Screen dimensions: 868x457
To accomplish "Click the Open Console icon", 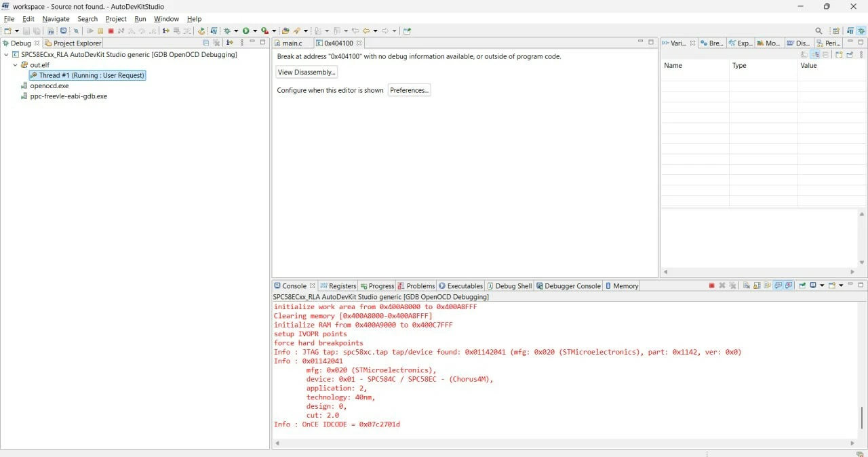I will [x=831, y=285].
